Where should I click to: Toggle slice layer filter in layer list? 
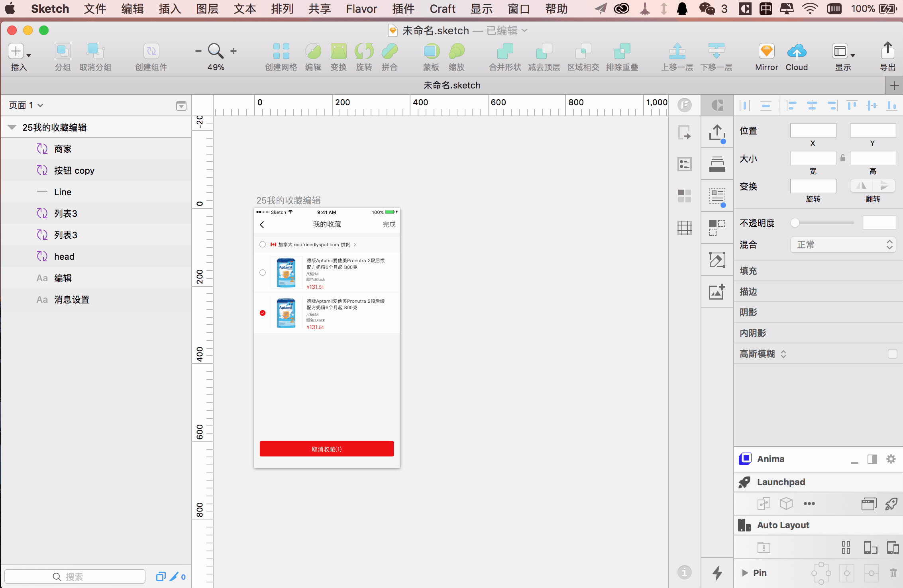174,576
